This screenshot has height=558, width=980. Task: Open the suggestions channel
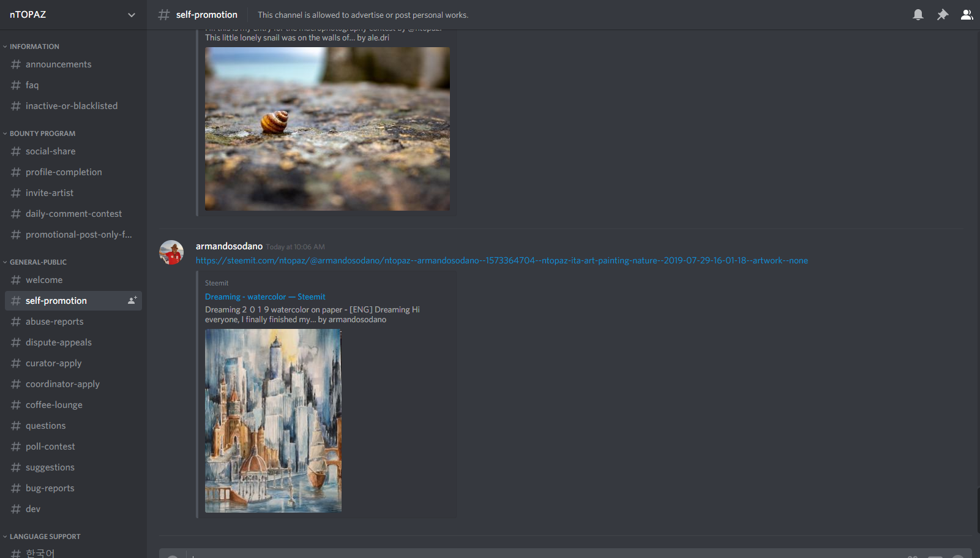73,467
